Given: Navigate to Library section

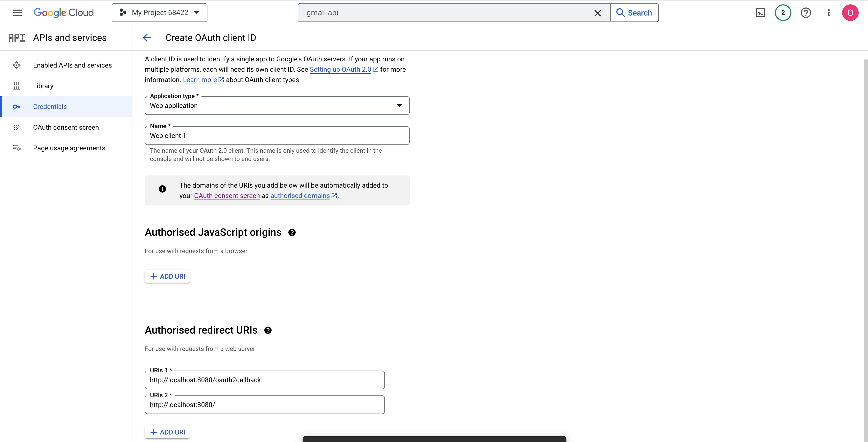Looking at the screenshot, I should coord(43,86).
